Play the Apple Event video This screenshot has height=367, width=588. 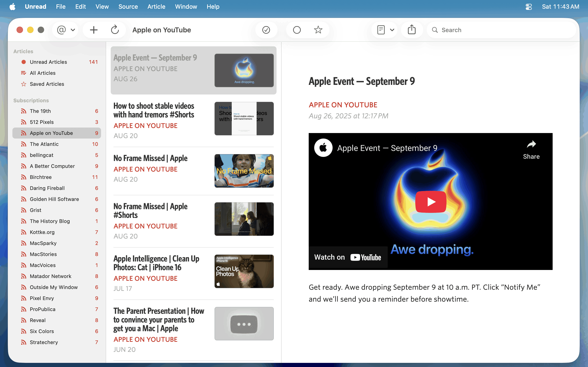[431, 202]
